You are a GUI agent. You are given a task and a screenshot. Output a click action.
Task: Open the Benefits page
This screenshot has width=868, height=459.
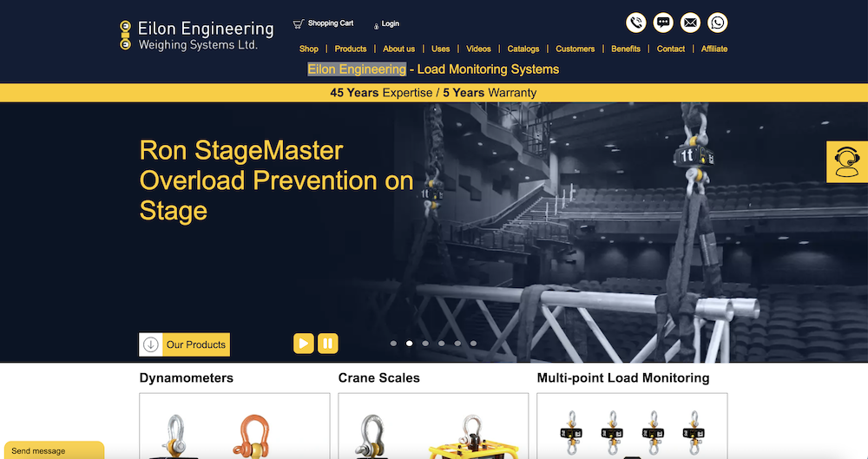[626, 49]
